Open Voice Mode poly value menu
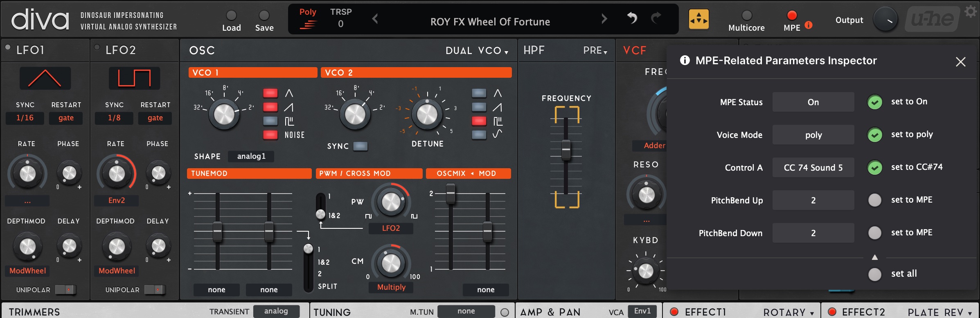This screenshot has width=980, height=318. tap(813, 135)
